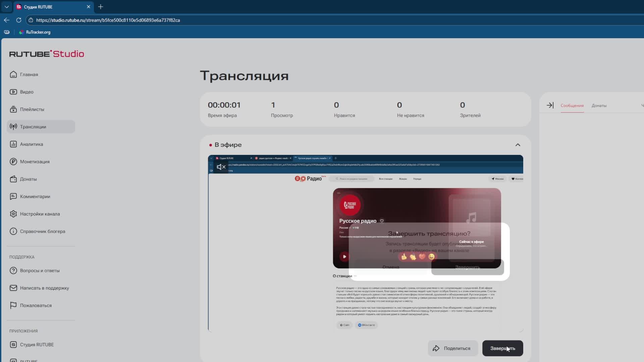Click the Завершить stream button
This screenshot has width=644, height=362.
point(502,348)
